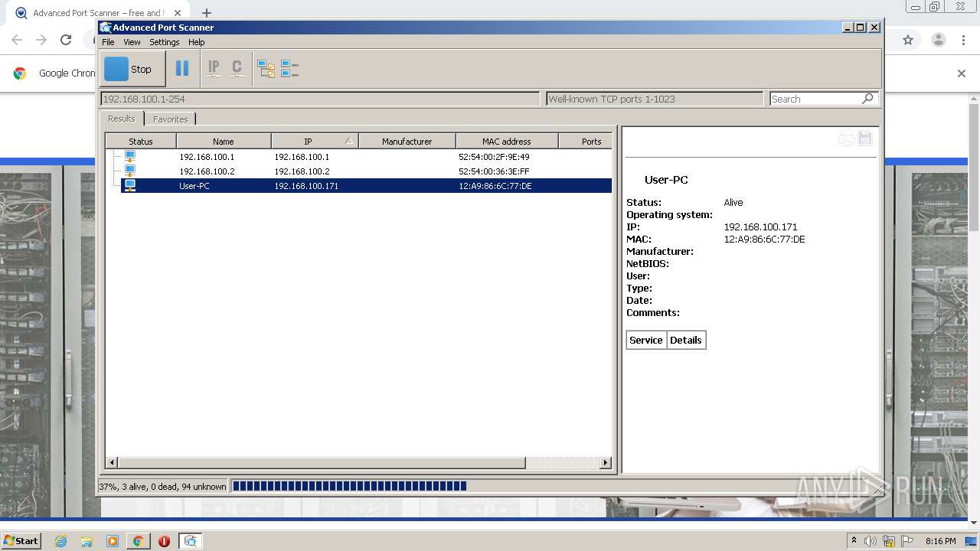Click the computer icon for User-PC
This screenshot has height=551, width=980.
[130, 185]
